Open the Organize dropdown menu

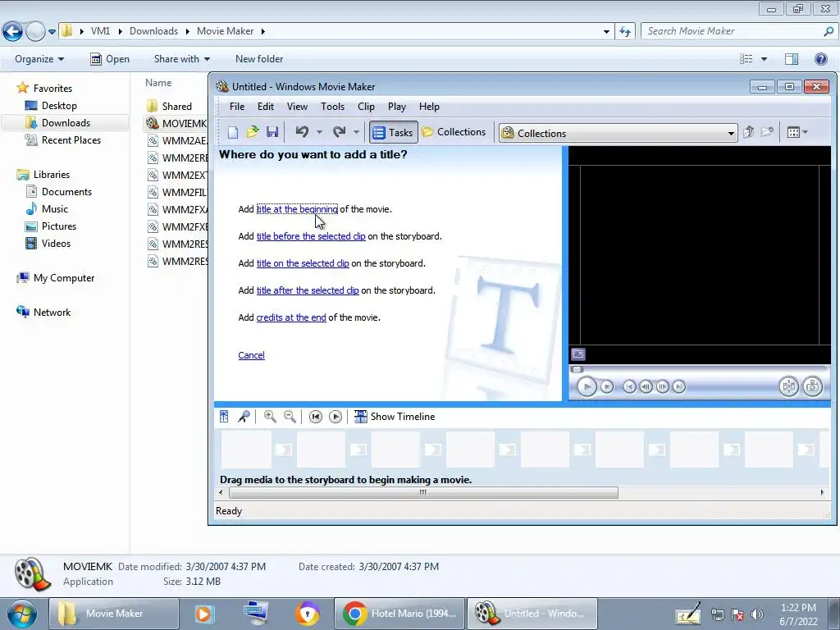pyautogui.click(x=39, y=59)
